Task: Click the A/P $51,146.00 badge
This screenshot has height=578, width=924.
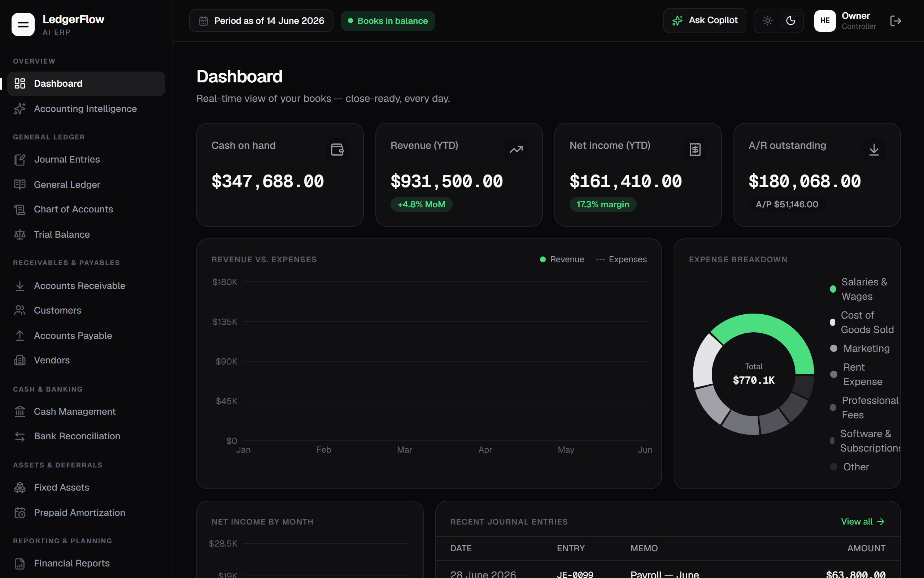Action: 786,204
